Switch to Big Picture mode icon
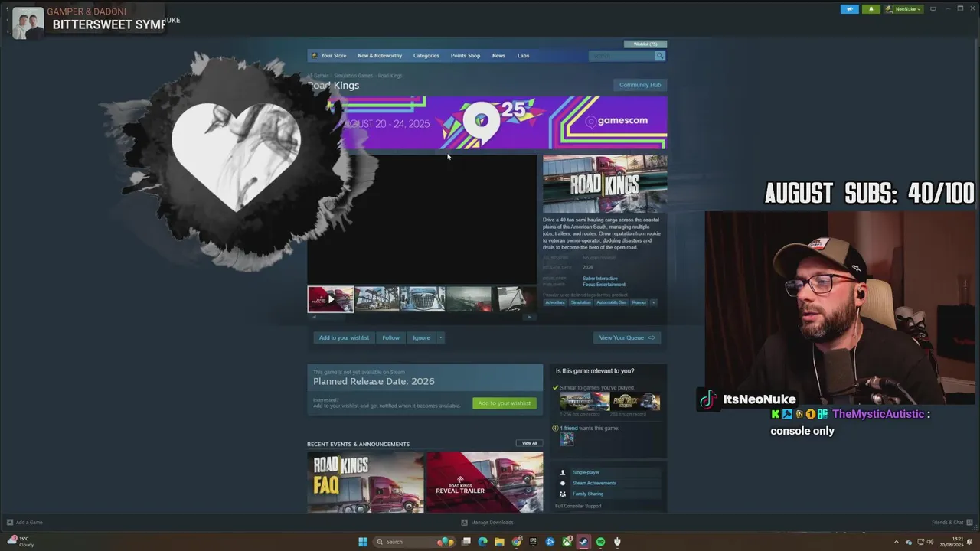 [933, 9]
